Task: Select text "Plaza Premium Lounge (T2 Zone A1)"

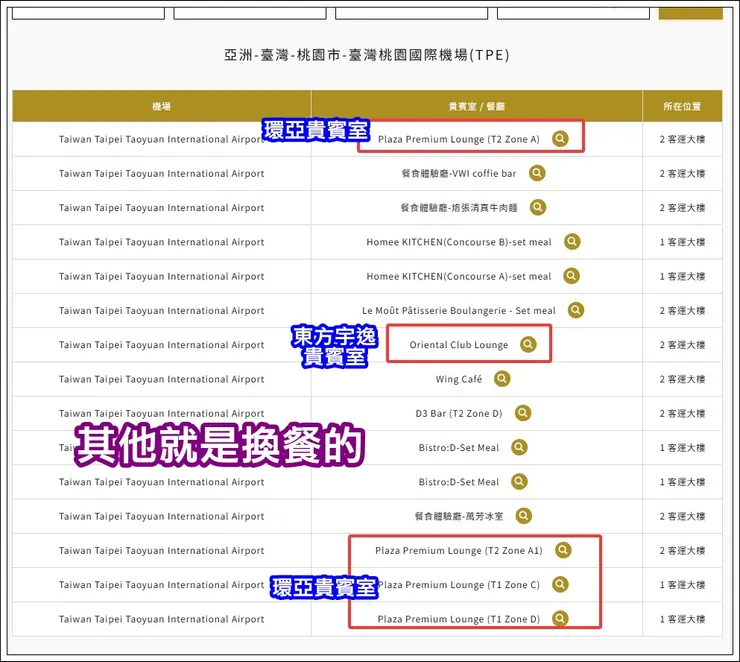Action: point(459,551)
